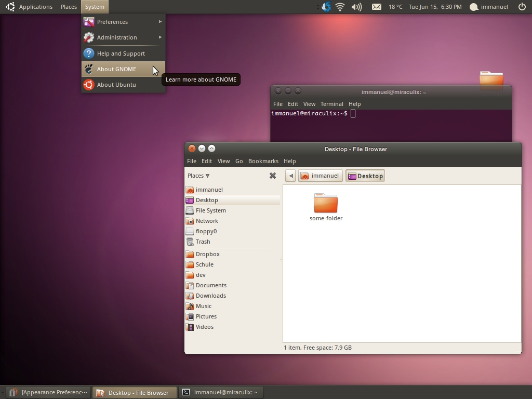Image resolution: width=532 pixels, height=399 pixels.
Task: Click the back navigation arrow in the file browser
Action: [x=290, y=176]
